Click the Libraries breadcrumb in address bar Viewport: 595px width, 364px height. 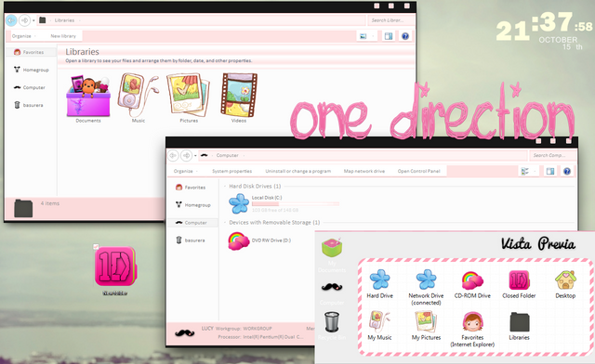click(x=64, y=20)
